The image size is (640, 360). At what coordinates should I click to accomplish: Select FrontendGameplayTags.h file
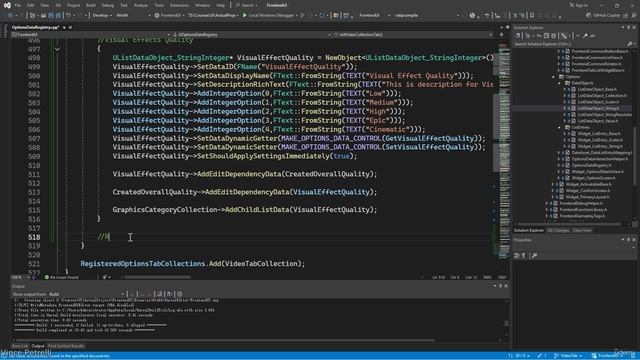tap(582, 216)
